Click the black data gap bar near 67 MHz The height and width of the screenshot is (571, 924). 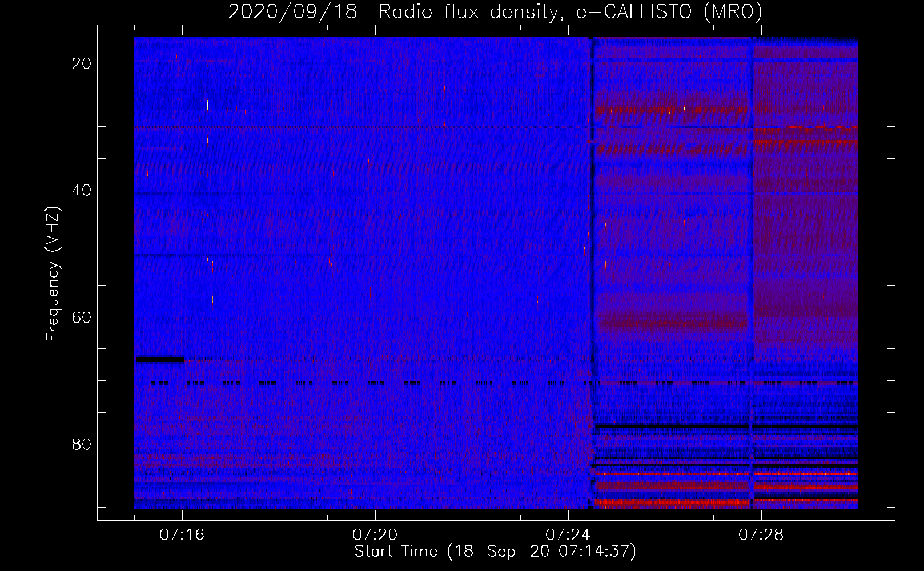pos(160,359)
